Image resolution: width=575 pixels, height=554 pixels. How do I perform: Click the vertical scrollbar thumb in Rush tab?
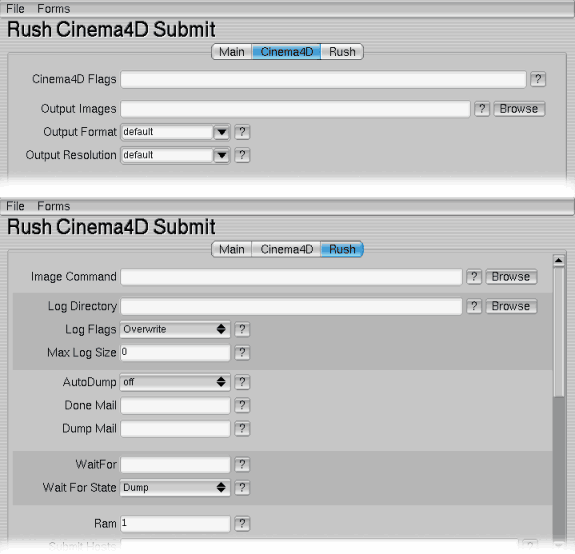(558, 332)
